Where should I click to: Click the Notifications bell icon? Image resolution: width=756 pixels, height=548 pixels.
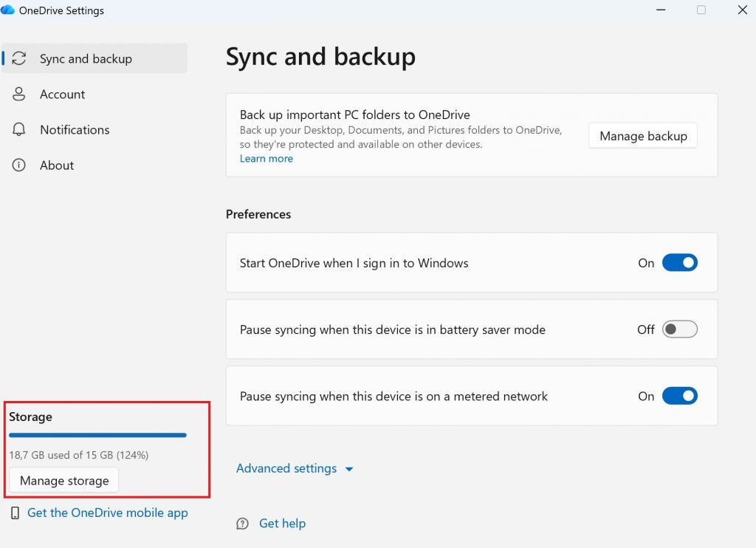(x=18, y=129)
